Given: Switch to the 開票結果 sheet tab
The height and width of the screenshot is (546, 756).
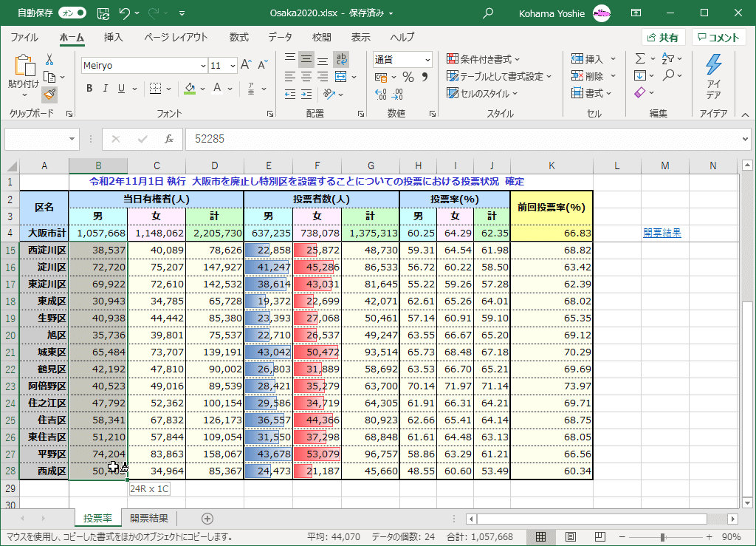Looking at the screenshot, I should coord(149,519).
